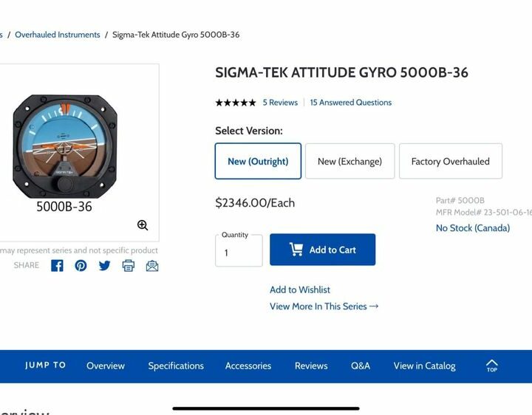Image resolution: width=532 pixels, height=415 pixels.
Task: Go to the Accessories section
Action: 248,366
